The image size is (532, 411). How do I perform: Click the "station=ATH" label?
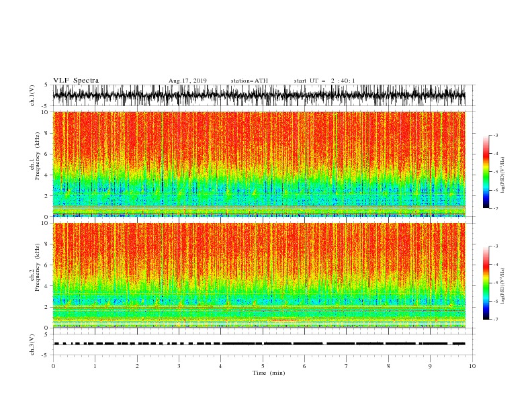tap(249, 81)
